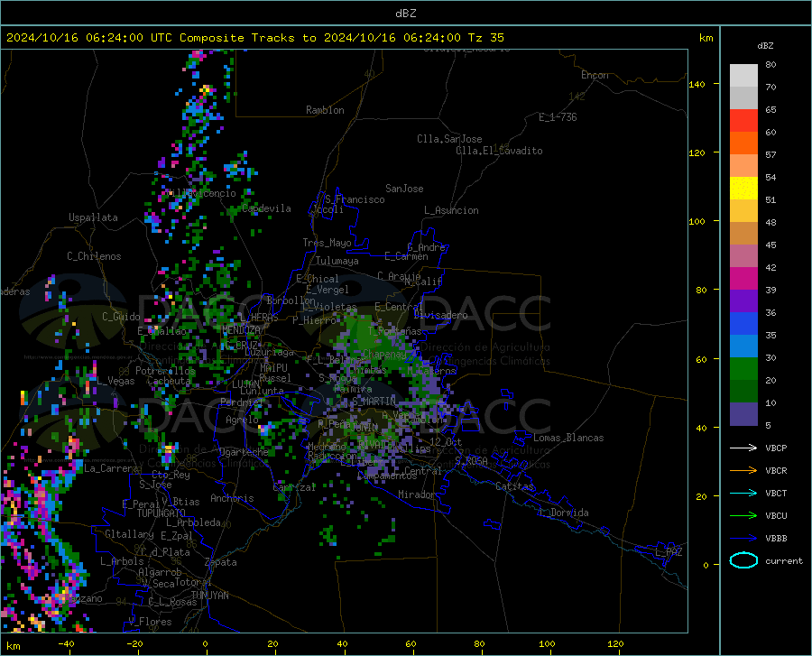
Task: Click the TUNUYAN label on the map
Action: (209, 596)
